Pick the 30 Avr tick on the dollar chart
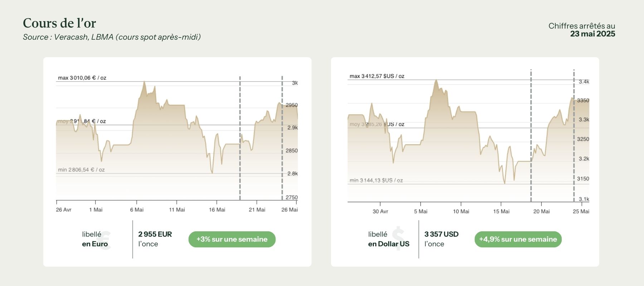 tap(380, 212)
